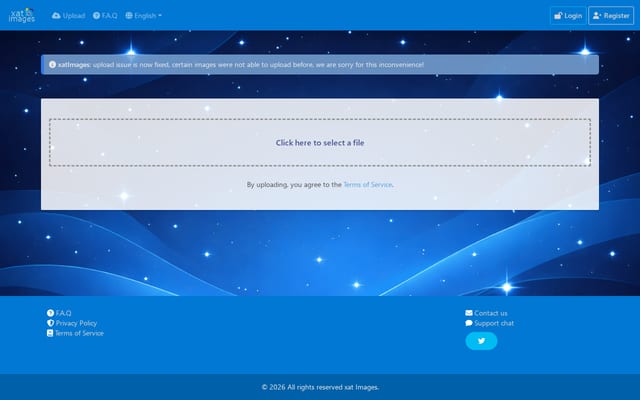Click the copyright All rights reserved text

click(320, 387)
